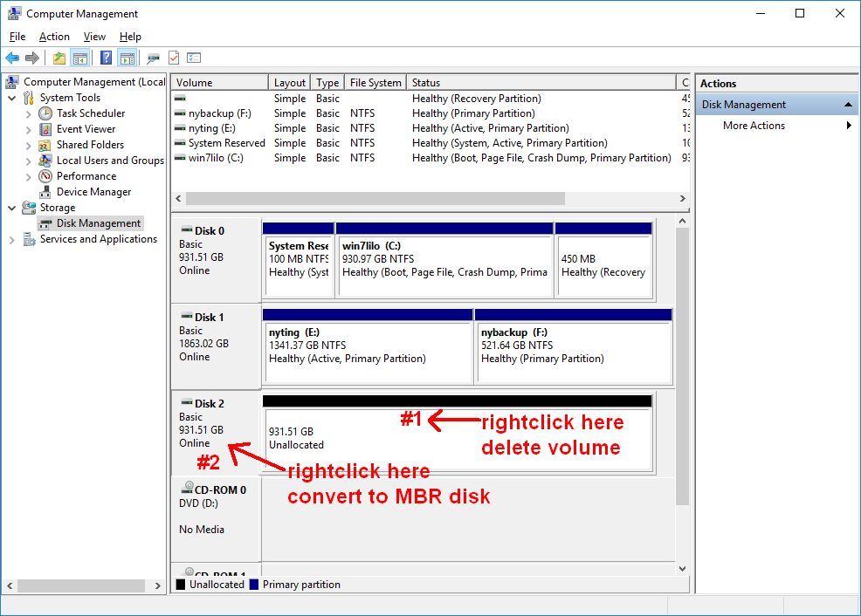
Task: Click the volume list horizontal scrollbar thumb
Action: pos(375,199)
